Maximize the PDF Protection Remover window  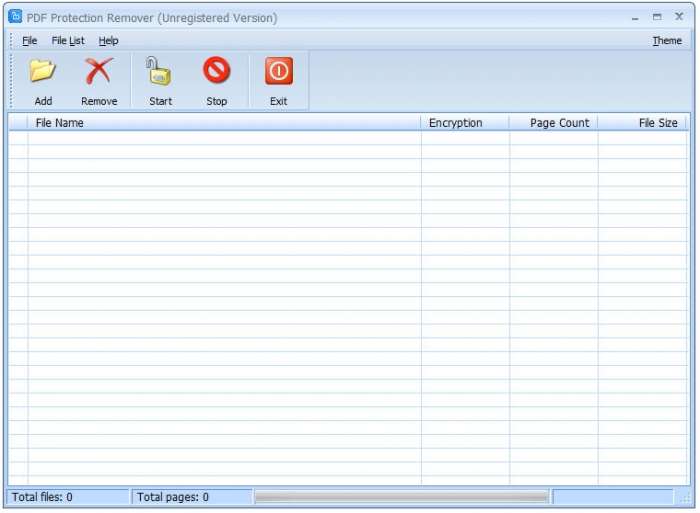coord(657,17)
